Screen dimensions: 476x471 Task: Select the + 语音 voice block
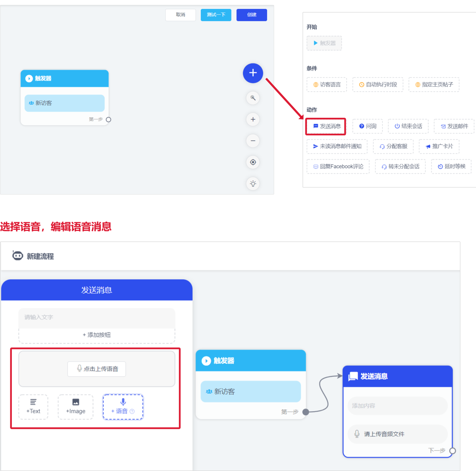coord(123,407)
